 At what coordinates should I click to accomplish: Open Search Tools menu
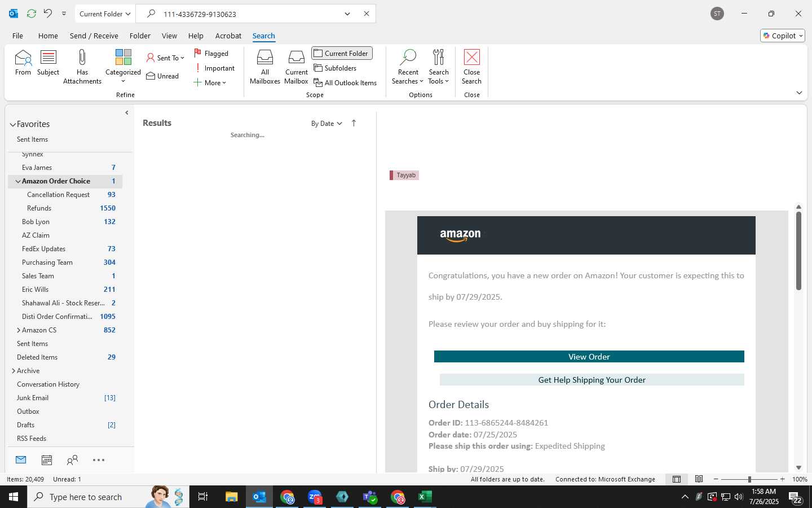pyautogui.click(x=439, y=67)
